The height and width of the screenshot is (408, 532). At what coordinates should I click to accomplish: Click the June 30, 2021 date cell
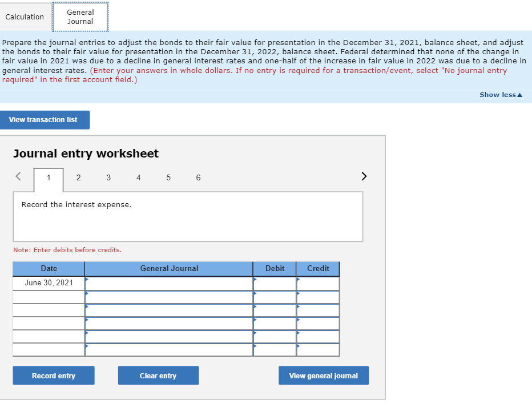click(49, 283)
